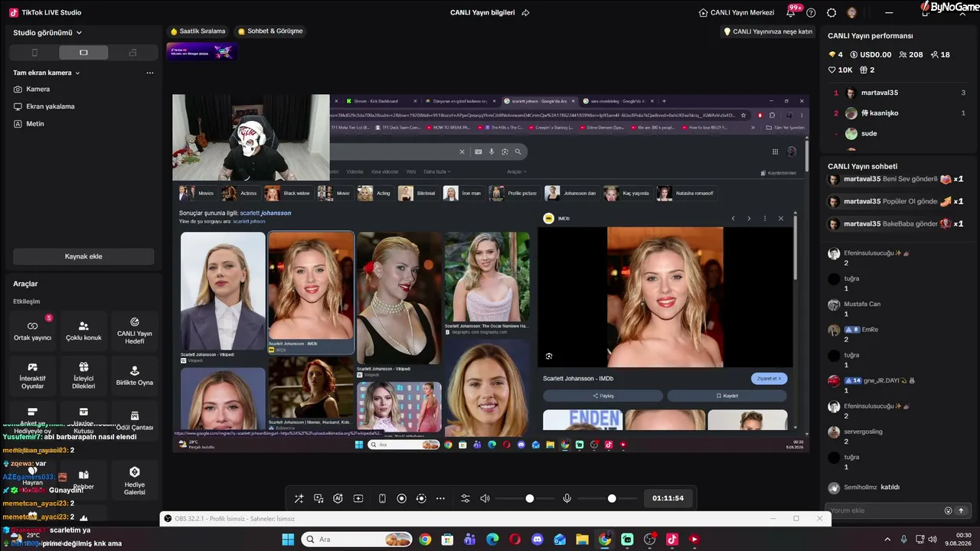Open the emoji picker in comment box
Screen dimensions: 980x551
click(949, 510)
